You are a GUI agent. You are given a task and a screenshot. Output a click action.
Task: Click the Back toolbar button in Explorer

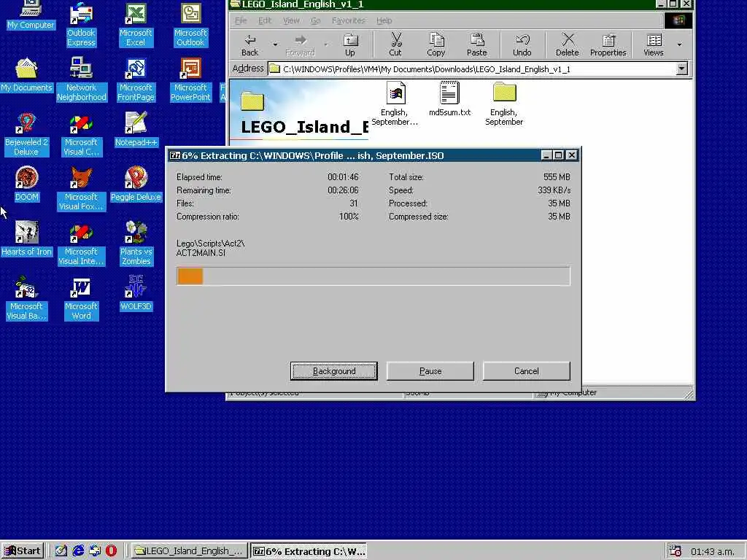click(x=249, y=44)
